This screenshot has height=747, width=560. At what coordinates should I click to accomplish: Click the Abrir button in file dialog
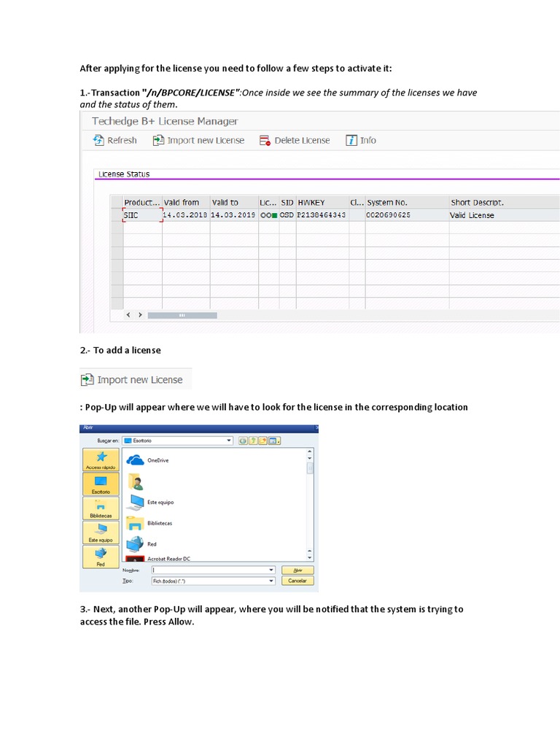[297, 570]
